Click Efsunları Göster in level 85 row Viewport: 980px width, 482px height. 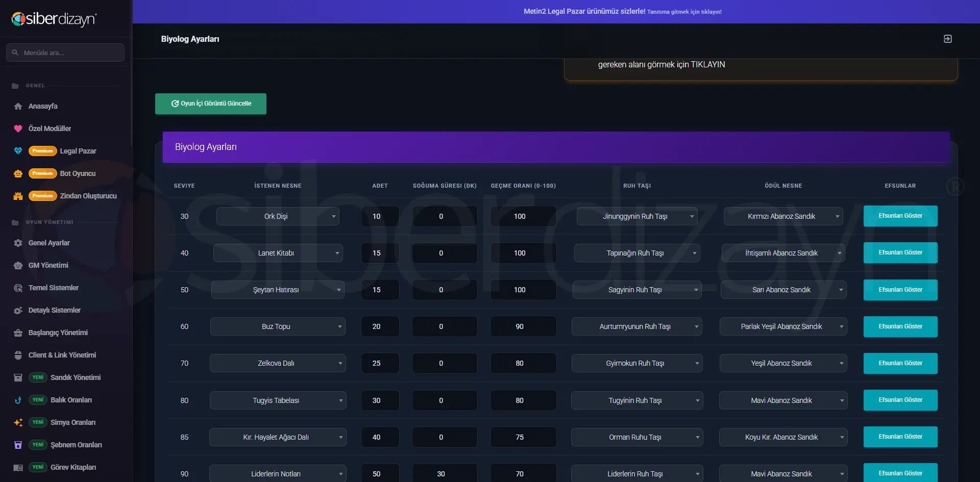click(900, 437)
